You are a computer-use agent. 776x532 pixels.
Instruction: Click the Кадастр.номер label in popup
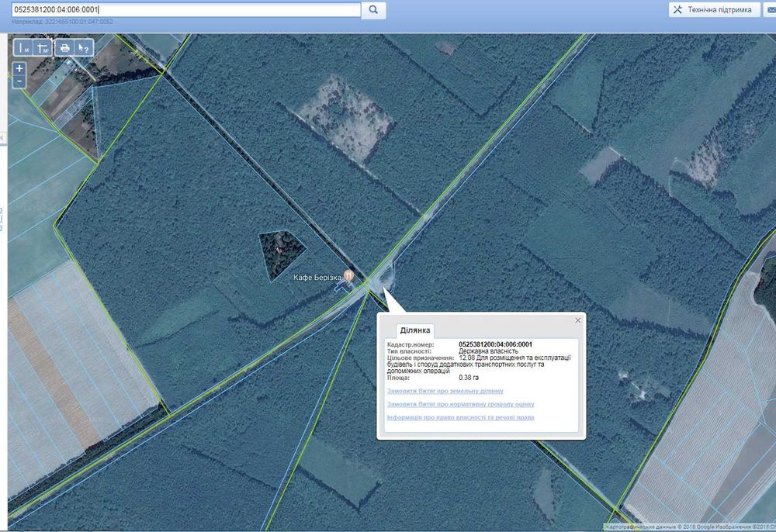point(411,344)
